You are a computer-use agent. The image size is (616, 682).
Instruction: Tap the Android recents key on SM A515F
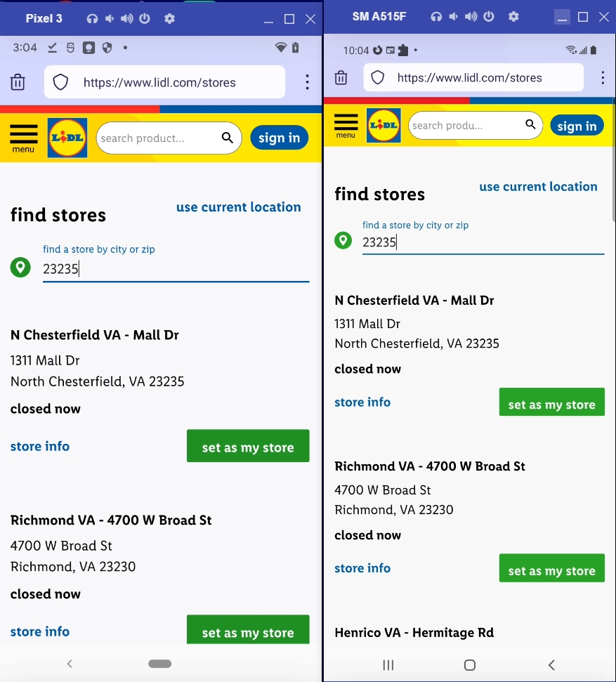[x=387, y=664]
